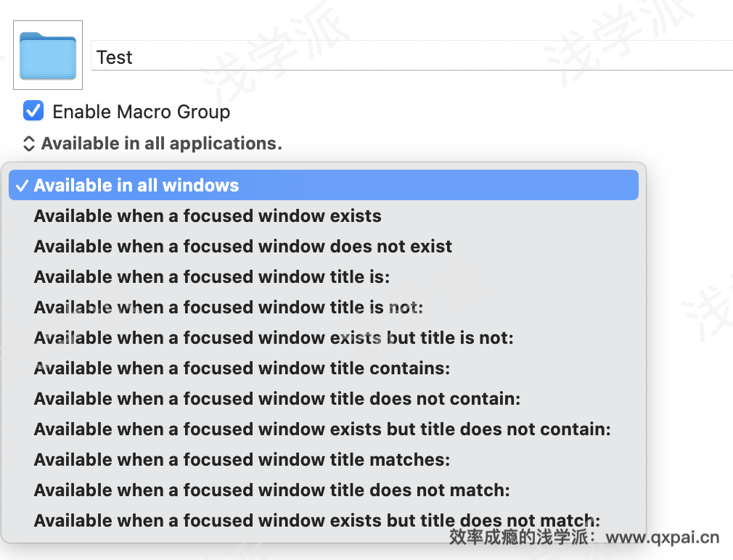Viewport: 733px width, 560px height.
Task: Click the 'Enable Macro Group' label text
Action: coord(142,112)
